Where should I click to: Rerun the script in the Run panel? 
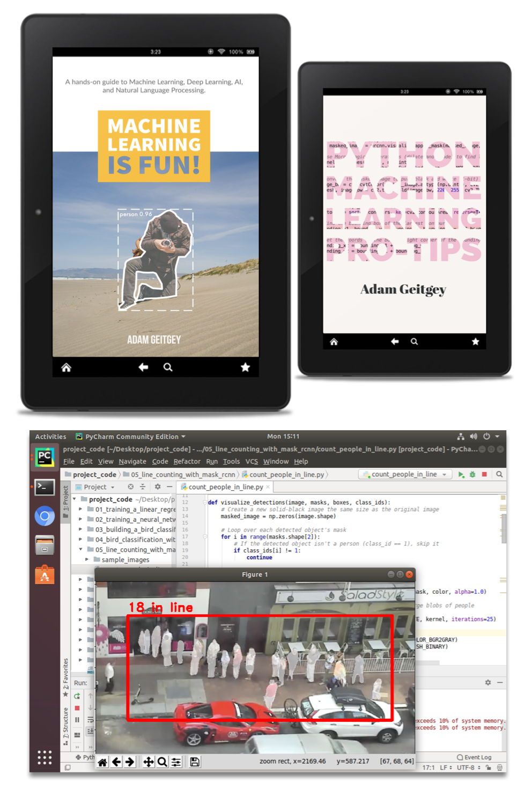coord(77,696)
